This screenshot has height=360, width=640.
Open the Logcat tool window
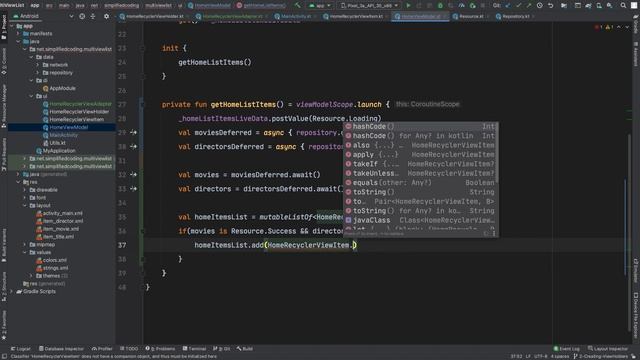(20, 349)
